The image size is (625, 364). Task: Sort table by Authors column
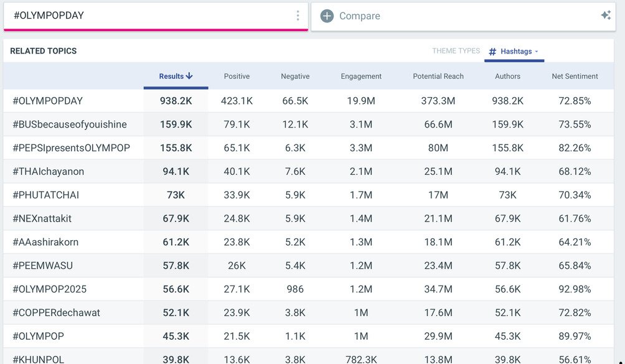(507, 76)
